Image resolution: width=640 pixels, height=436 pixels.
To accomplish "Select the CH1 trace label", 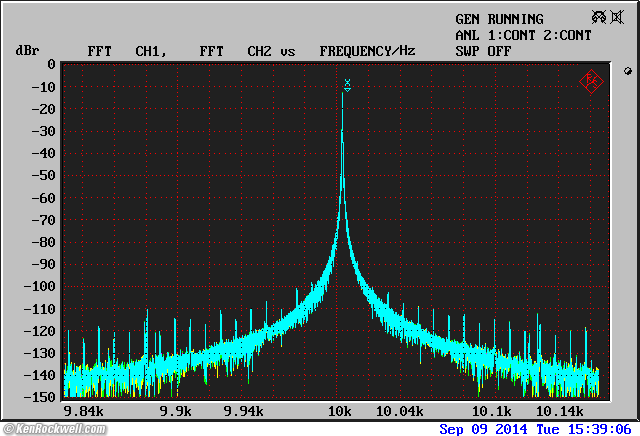I will [x=149, y=50].
